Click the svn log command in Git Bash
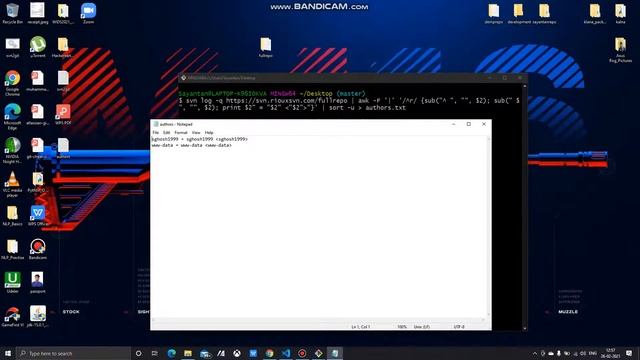This screenshot has height=360, width=640. click(x=349, y=104)
